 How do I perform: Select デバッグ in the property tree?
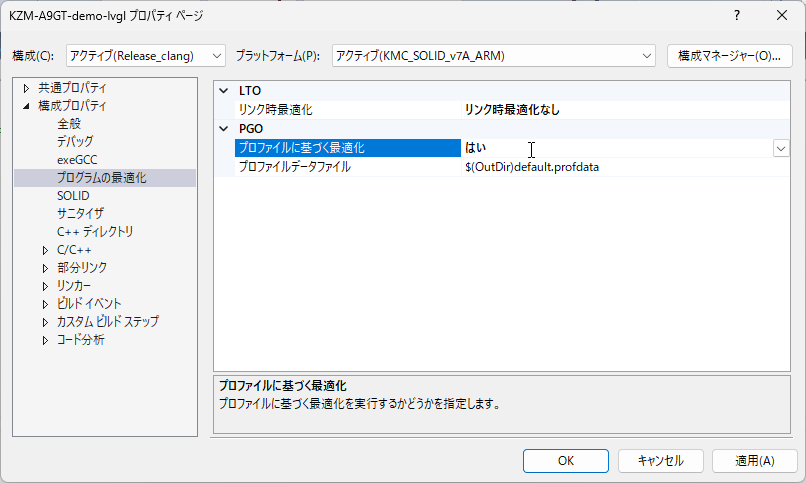point(75,142)
